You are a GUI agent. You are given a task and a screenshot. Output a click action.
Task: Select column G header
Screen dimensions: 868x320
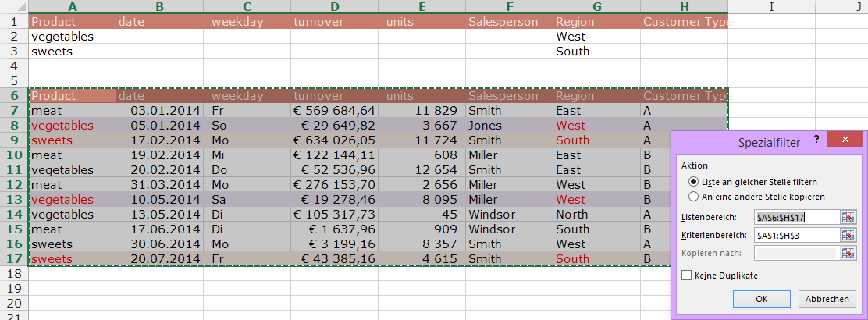pyautogui.click(x=596, y=6)
